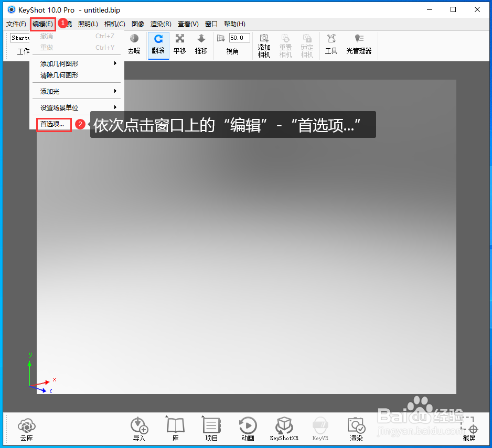
Task: Click 首选项… in the Edit menu
Action: [x=52, y=124]
